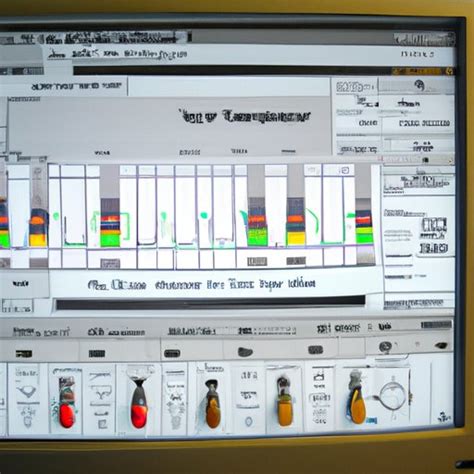Toggle the rightmost gray box under the chart
474x474 pixels.
point(295,261)
